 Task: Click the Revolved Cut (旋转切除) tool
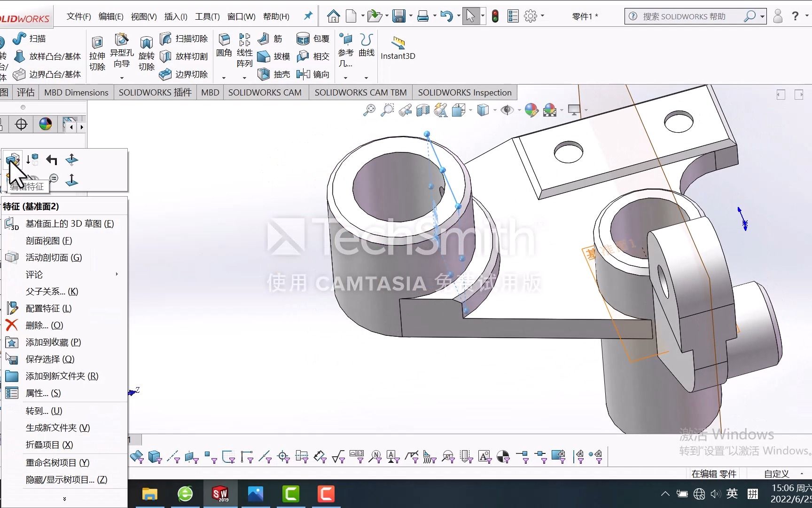pyautogui.click(x=147, y=53)
